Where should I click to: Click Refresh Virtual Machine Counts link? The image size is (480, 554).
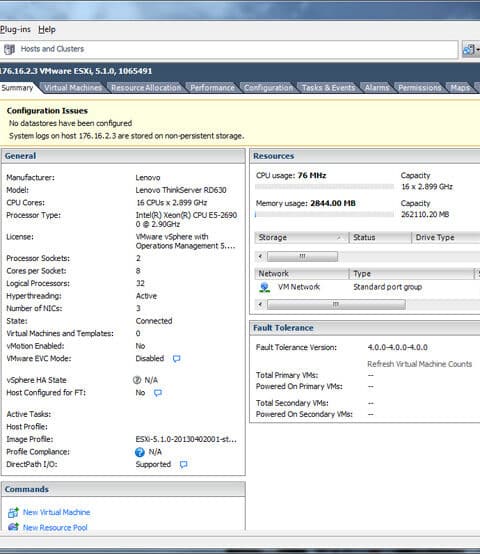pos(420,364)
